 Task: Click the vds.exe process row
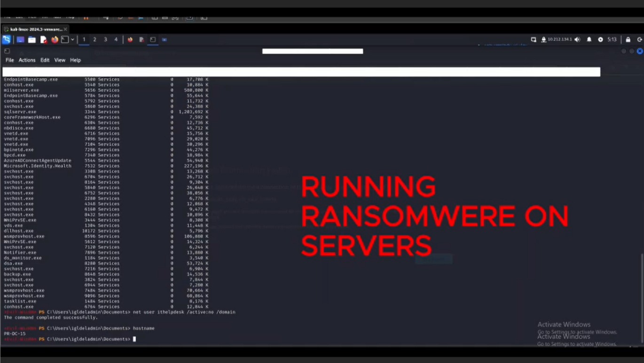106,225
